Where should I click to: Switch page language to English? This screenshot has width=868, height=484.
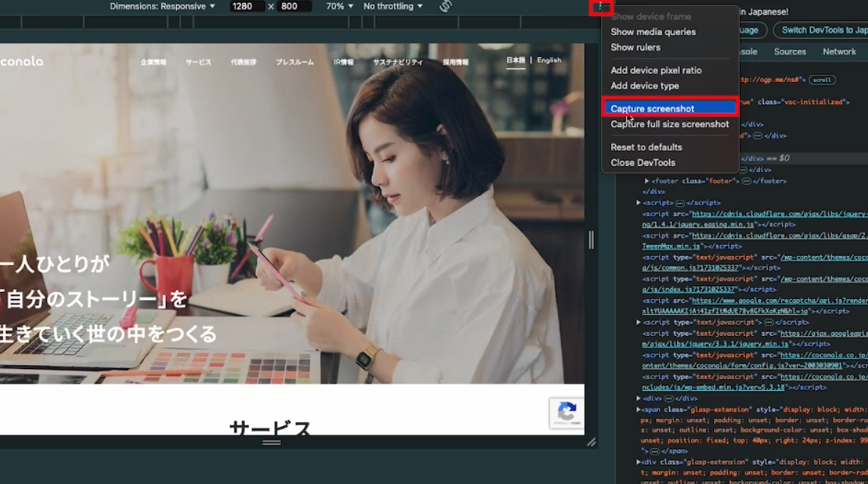548,61
